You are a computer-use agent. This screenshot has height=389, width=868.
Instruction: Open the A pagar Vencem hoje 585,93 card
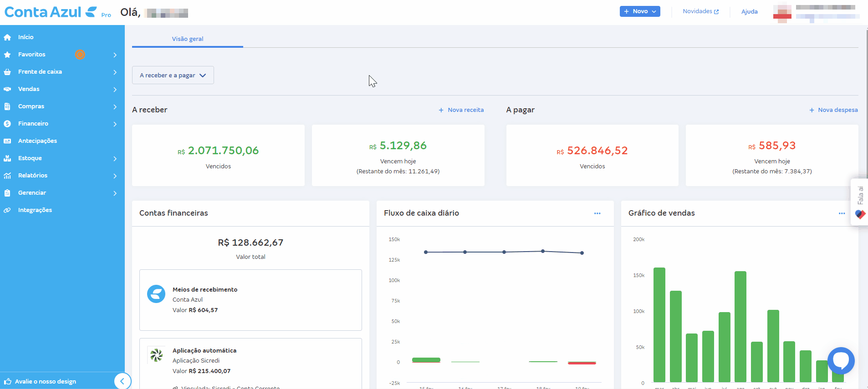tap(772, 156)
